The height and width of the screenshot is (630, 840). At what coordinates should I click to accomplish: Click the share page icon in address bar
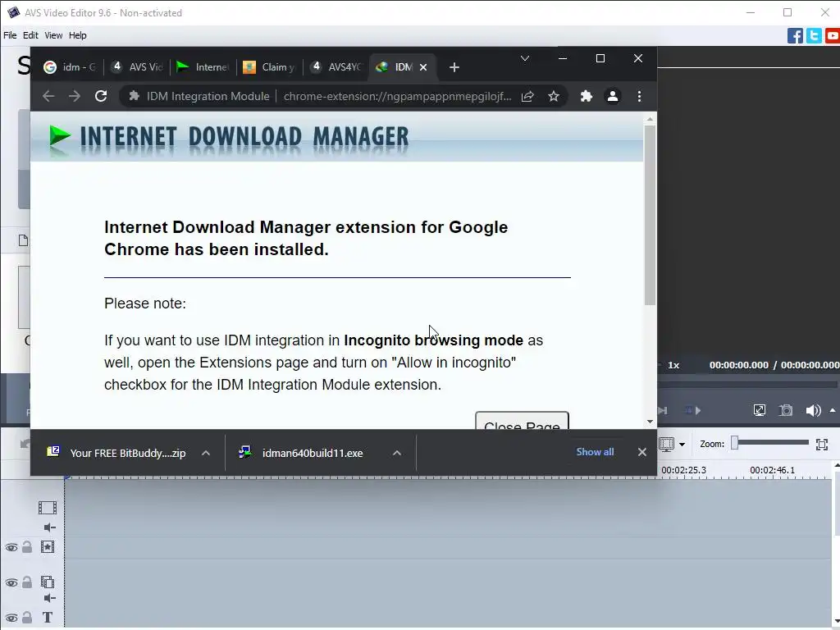(527, 97)
